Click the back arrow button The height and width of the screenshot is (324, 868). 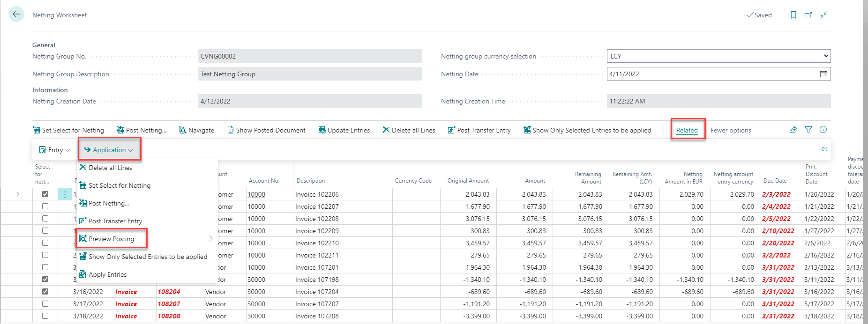16,14
